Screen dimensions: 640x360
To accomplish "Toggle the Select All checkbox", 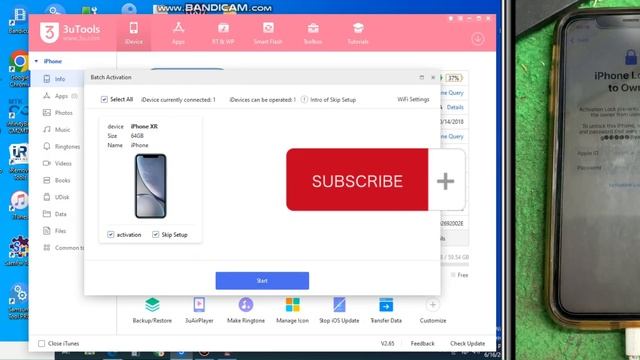I will (104, 100).
